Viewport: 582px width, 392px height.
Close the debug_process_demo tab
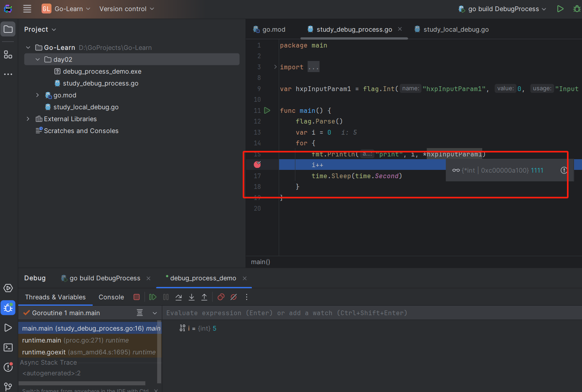pyautogui.click(x=245, y=278)
